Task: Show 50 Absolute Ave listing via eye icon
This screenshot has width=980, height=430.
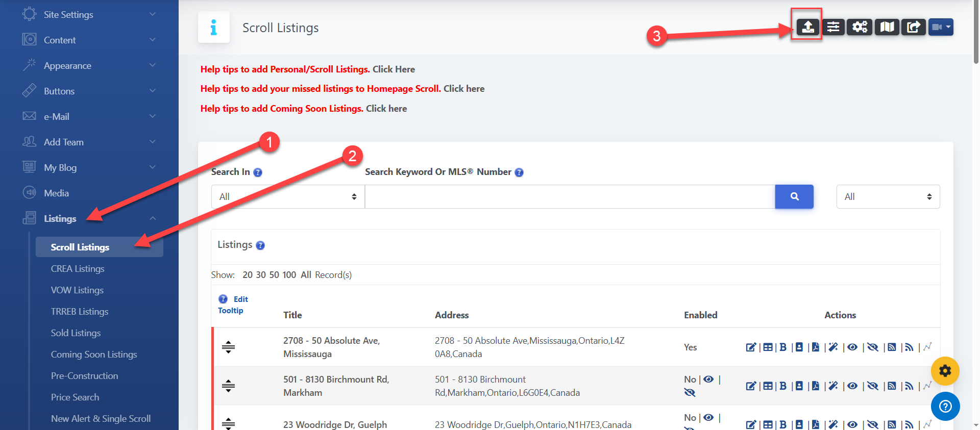Action: point(852,347)
